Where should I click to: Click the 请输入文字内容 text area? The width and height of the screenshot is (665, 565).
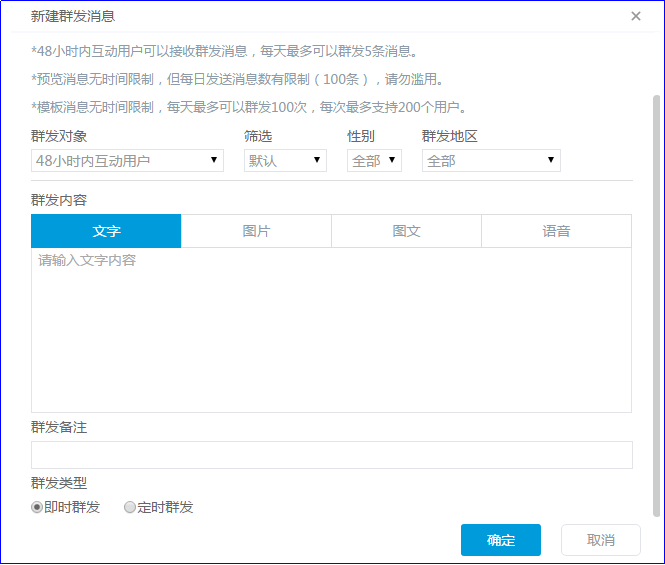click(331, 330)
